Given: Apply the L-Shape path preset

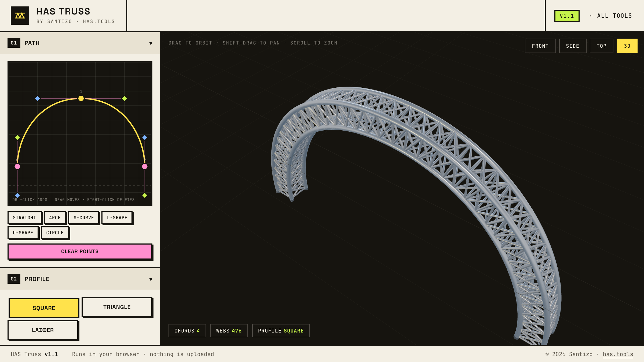Looking at the screenshot, I should (117, 218).
